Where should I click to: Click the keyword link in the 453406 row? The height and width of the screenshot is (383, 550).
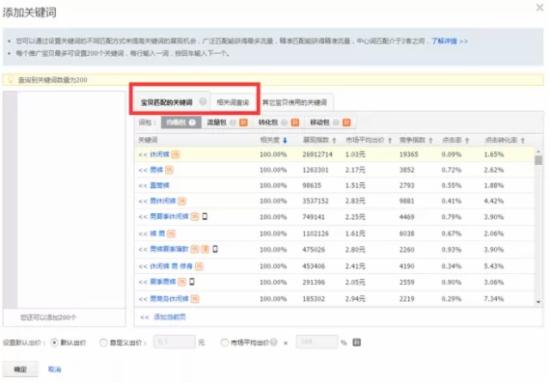pyautogui.click(x=171, y=266)
